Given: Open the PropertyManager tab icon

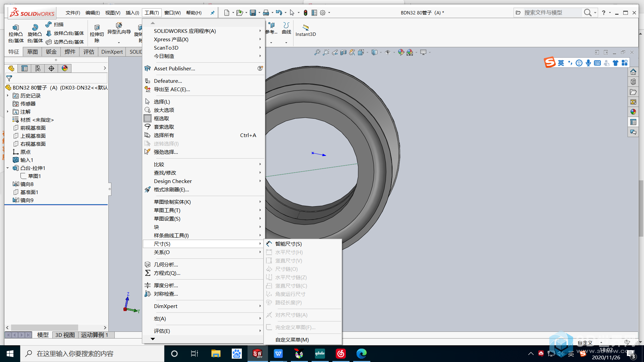Looking at the screenshot, I should pyautogui.click(x=24, y=68).
